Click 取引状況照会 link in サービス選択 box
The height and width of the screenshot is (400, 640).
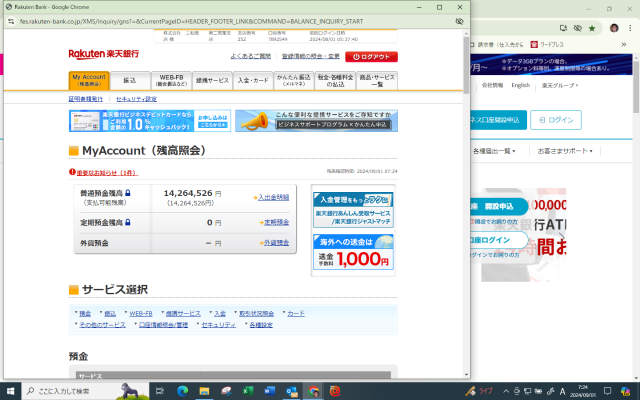[256, 313]
